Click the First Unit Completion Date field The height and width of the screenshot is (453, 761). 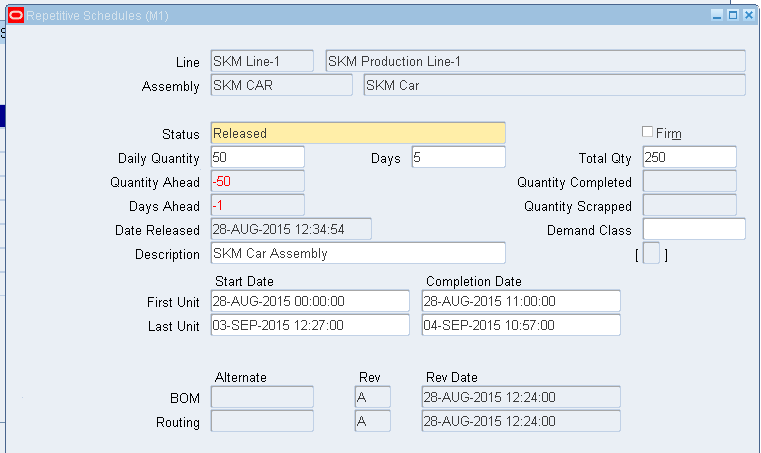(521, 301)
